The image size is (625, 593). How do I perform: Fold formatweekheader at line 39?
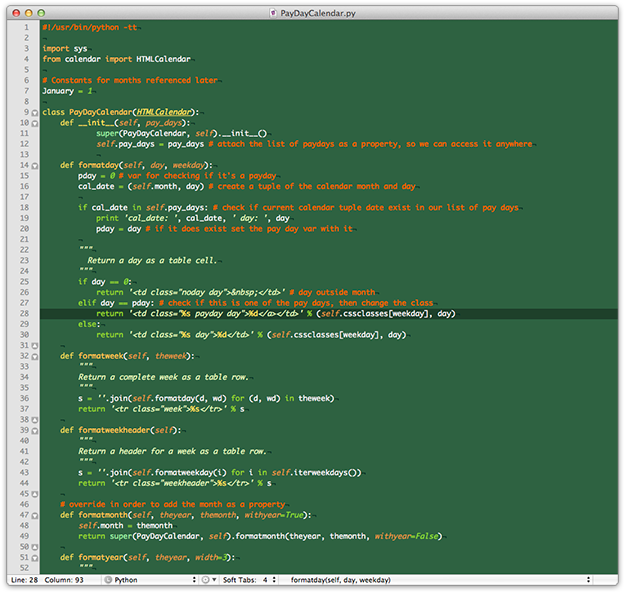click(35, 431)
